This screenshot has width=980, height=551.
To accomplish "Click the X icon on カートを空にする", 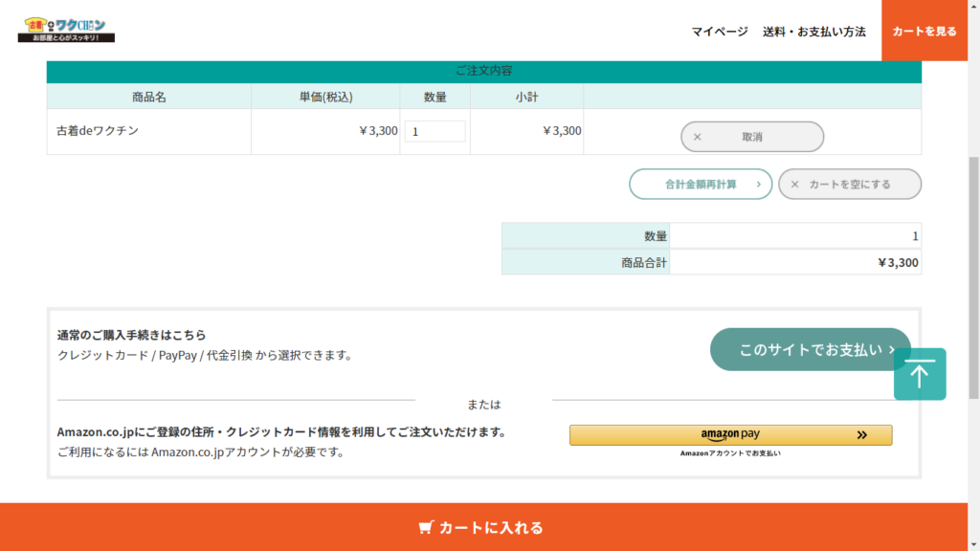I will click(794, 184).
